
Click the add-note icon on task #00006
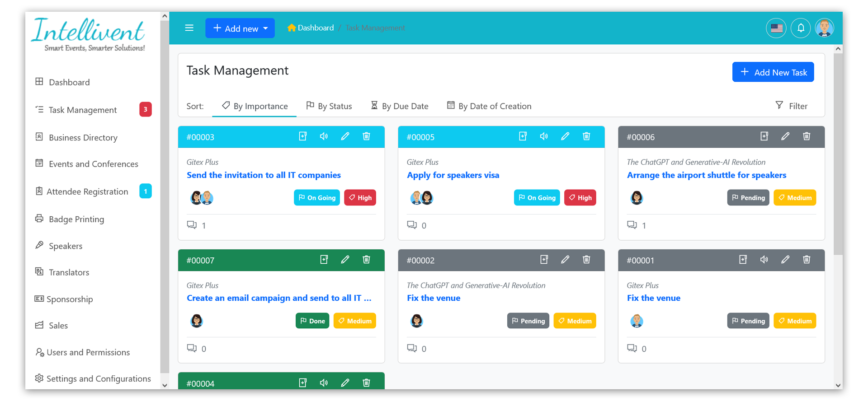(764, 136)
